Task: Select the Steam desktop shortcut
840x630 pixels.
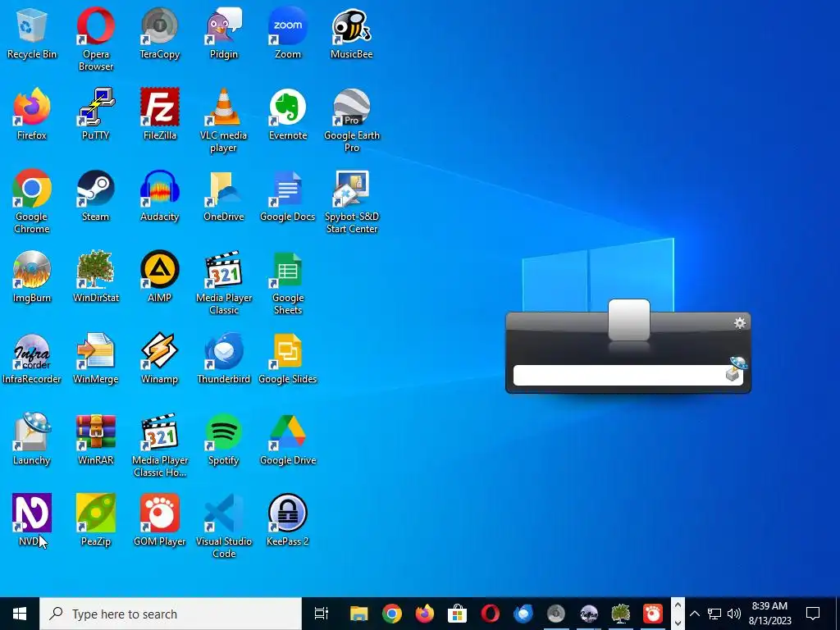Action: (95, 195)
